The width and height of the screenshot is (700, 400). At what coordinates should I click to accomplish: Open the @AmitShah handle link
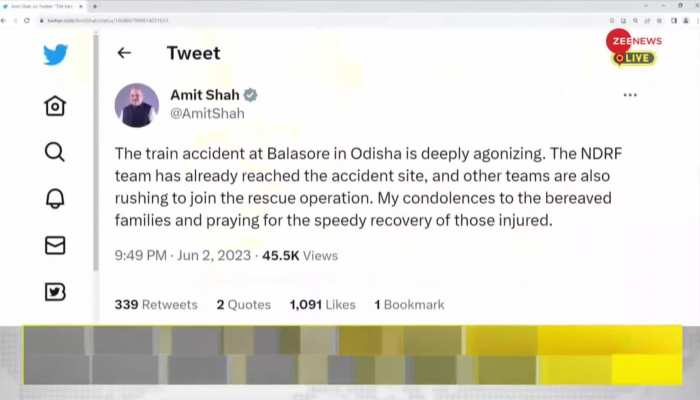207,113
